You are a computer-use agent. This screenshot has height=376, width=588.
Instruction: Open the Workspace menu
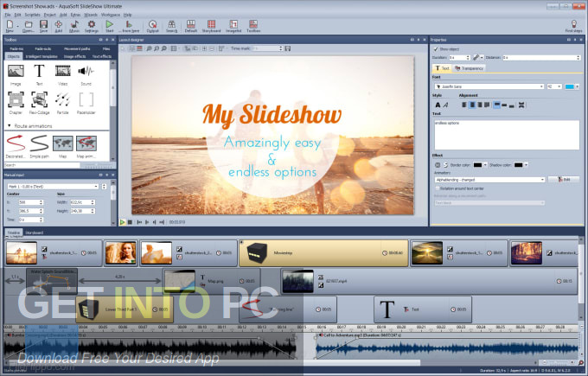tap(111, 15)
